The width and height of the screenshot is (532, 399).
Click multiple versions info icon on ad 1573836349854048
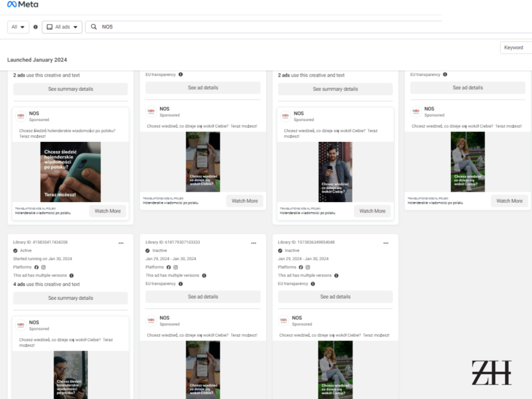coord(336,275)
